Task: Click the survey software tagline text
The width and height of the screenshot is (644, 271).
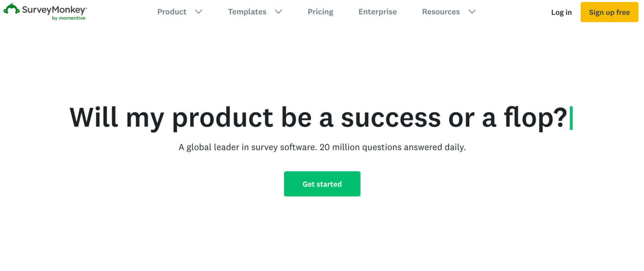Action: 322,147
